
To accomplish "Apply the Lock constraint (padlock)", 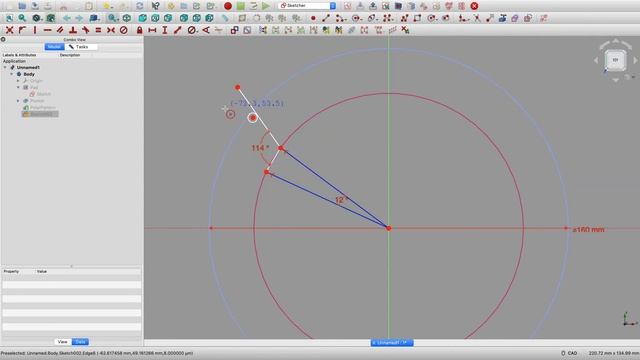I will [140, 30].
